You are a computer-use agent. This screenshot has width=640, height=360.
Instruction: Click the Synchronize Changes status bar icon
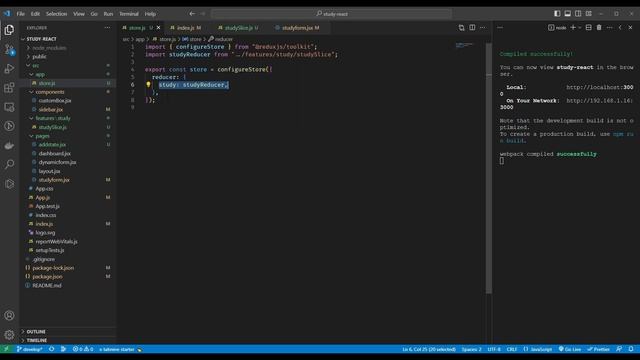pos(51,349)
